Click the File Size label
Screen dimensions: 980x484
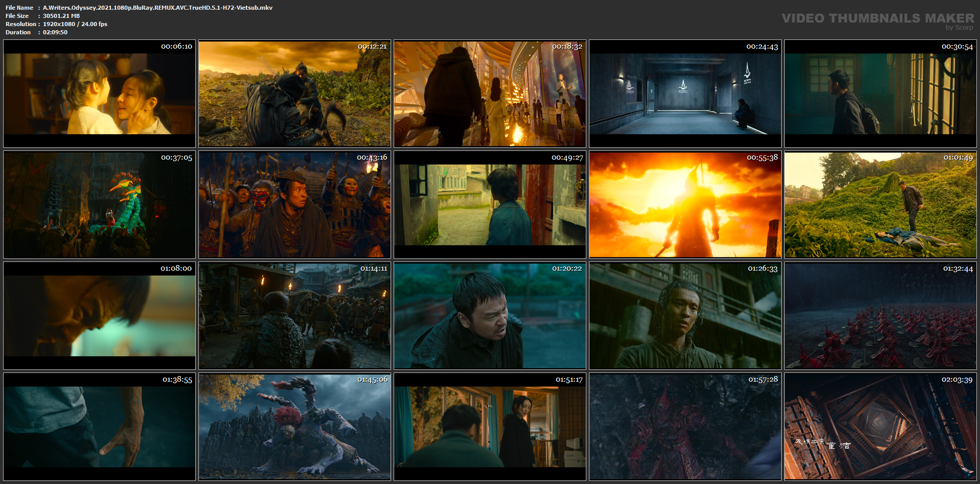tap(17, 16)
